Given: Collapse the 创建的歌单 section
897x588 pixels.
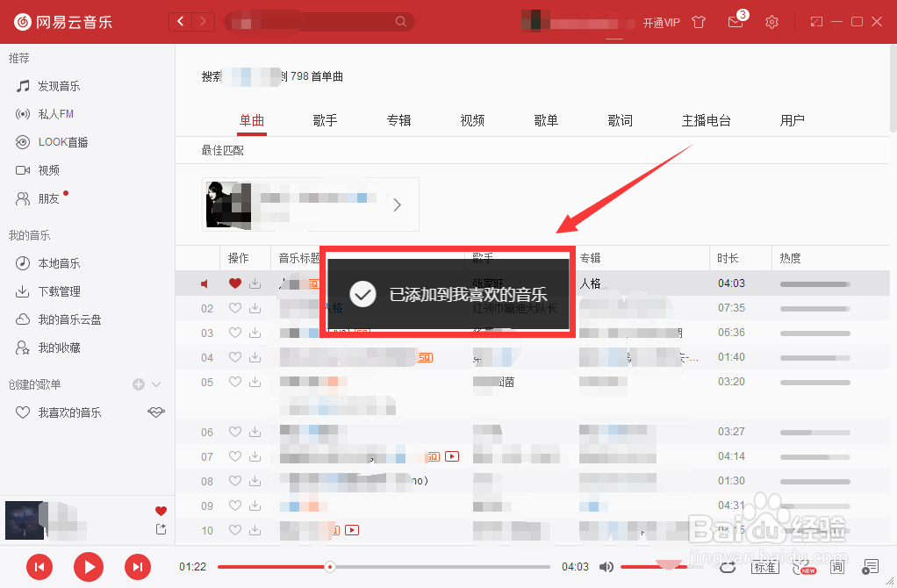Looking at the screenshot, I should (156, 384).
